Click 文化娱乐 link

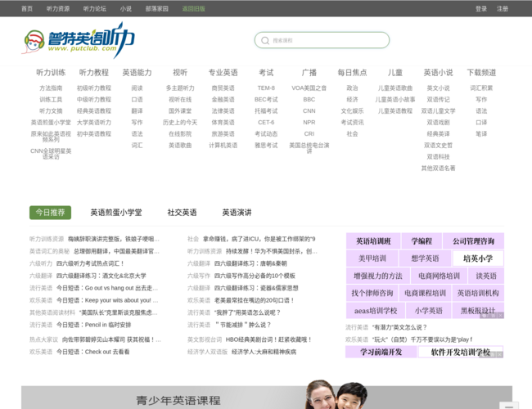(352, 111)
